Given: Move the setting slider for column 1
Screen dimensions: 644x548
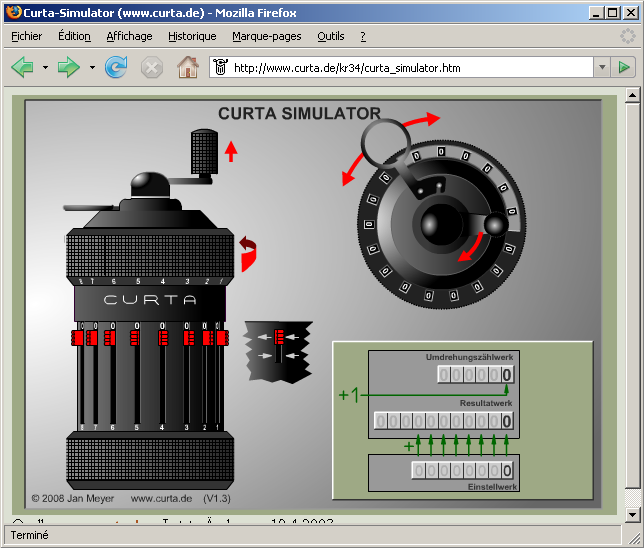Looking at the screenshot, I should pyautogui.click(x=223, y=338).
